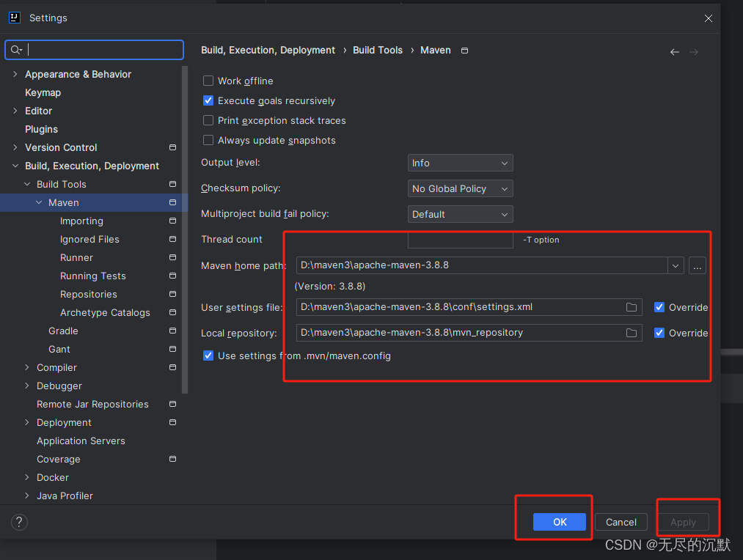Open Java Profiler settings page
Viewport: 743px width, 560px height.
coord(65,495)
